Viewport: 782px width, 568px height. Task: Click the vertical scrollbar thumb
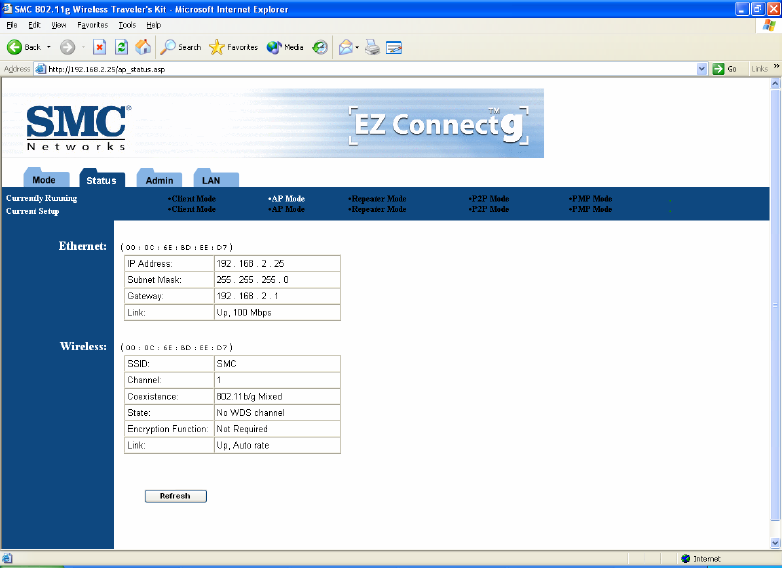coord(775,305)
